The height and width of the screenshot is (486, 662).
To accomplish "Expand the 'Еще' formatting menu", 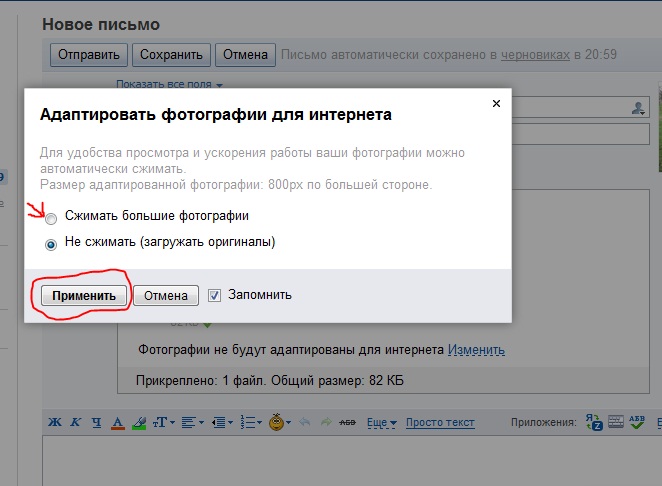I will [382, 423].
